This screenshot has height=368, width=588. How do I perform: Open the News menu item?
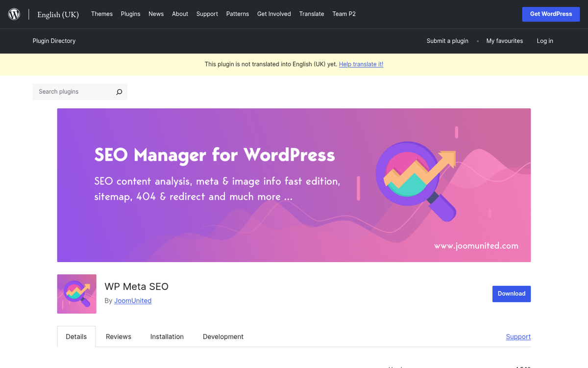point(156,14)
